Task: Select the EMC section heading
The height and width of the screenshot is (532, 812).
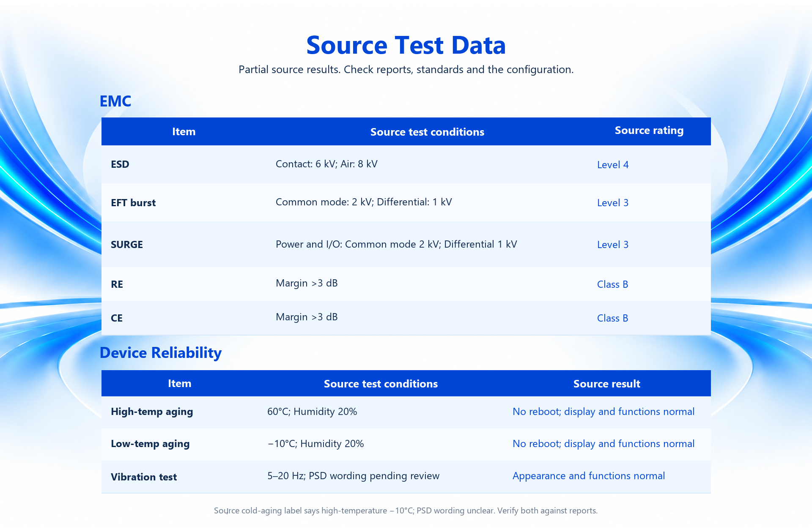Action: point(115,101)
